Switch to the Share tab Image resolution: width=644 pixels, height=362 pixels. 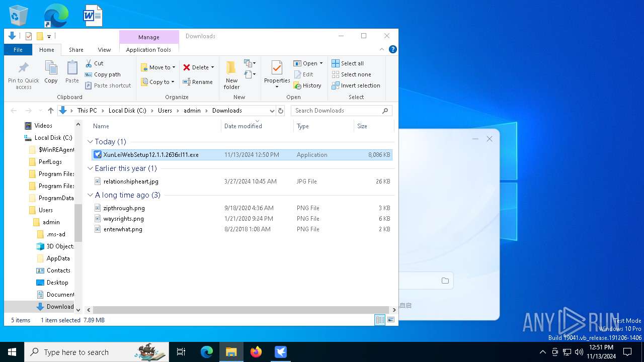pos(76,50)
